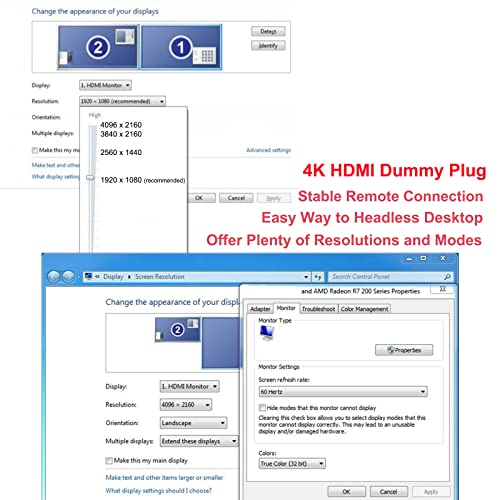Minimize the Screen Resolution window
Viewport: 500px width, 500px height.
(410, 258)
